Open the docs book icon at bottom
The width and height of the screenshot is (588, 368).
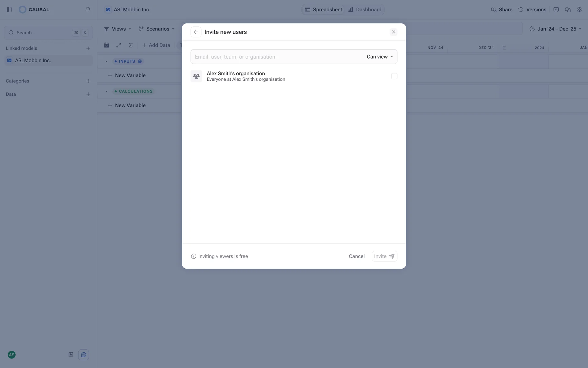[x=71, y=355]
